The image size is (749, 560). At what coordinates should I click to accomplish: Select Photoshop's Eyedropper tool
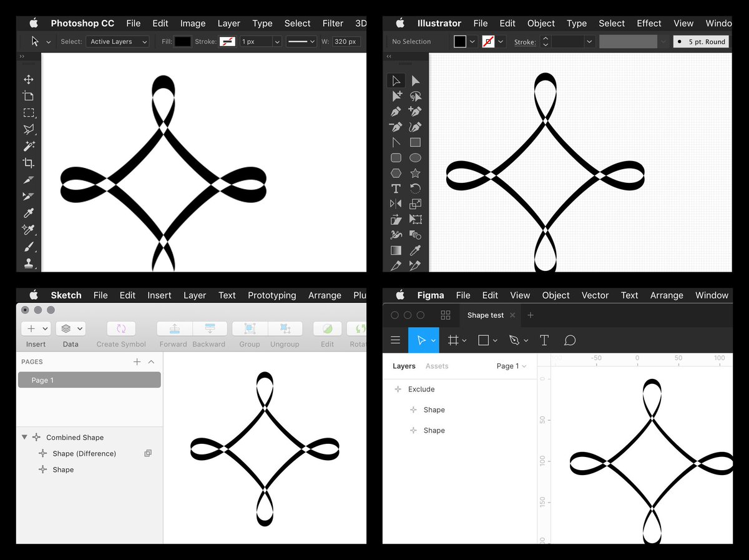pos(28,213)
